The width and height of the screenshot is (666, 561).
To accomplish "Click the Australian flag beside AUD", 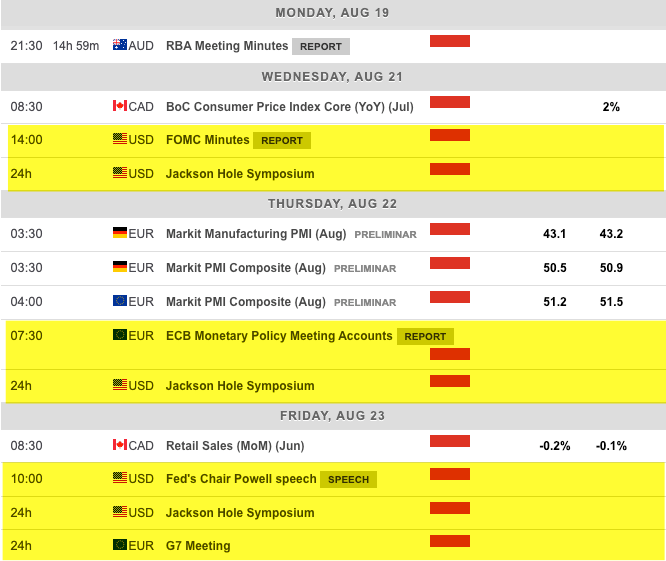I will click(x=120, y=45).
